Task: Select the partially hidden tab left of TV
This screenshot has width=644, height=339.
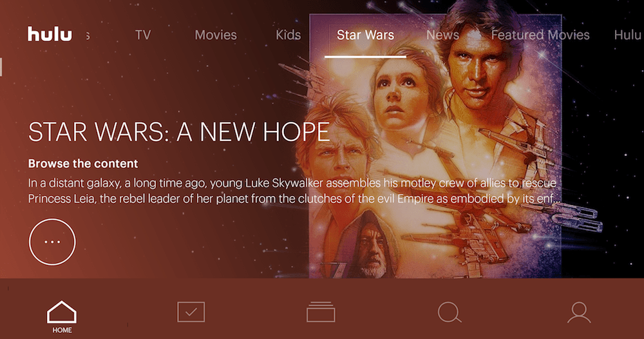Action: pos(88,35)
